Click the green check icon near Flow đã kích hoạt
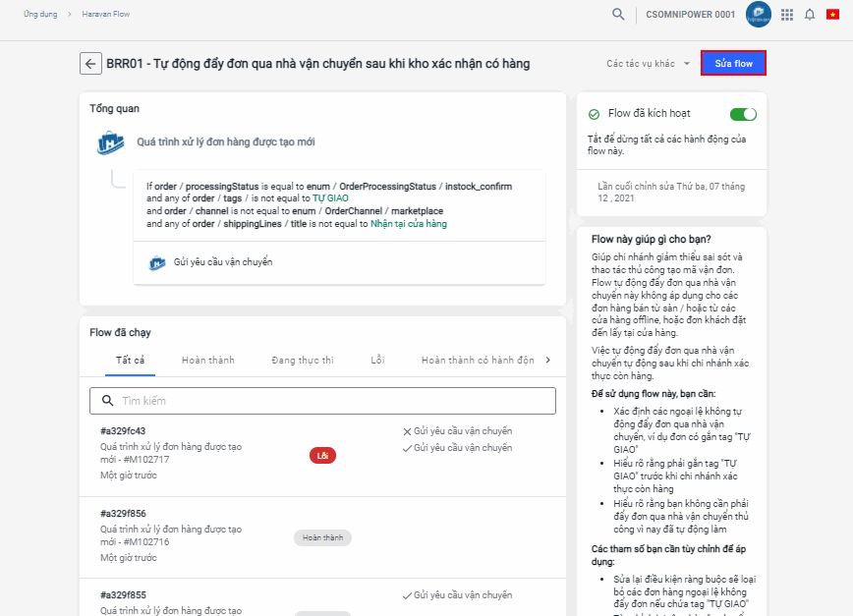 pyautogui.click(x=594, y=114)
